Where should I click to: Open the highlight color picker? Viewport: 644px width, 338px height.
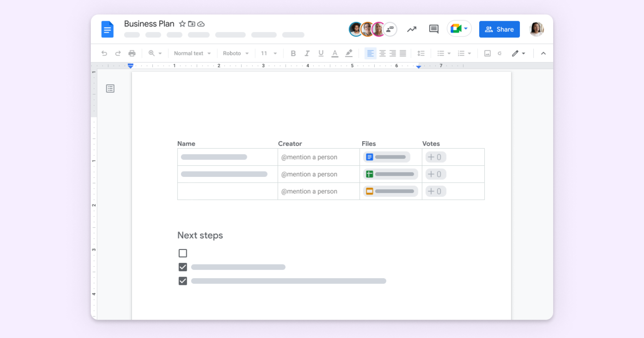pos(349,53)
